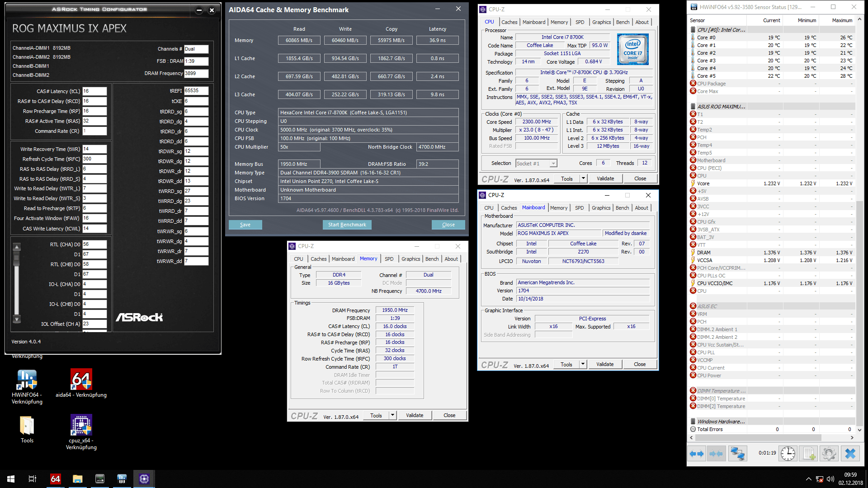868x488 pixels.
Task: Open the HWiNFO remote network computers icon
Action: [738, 454]
